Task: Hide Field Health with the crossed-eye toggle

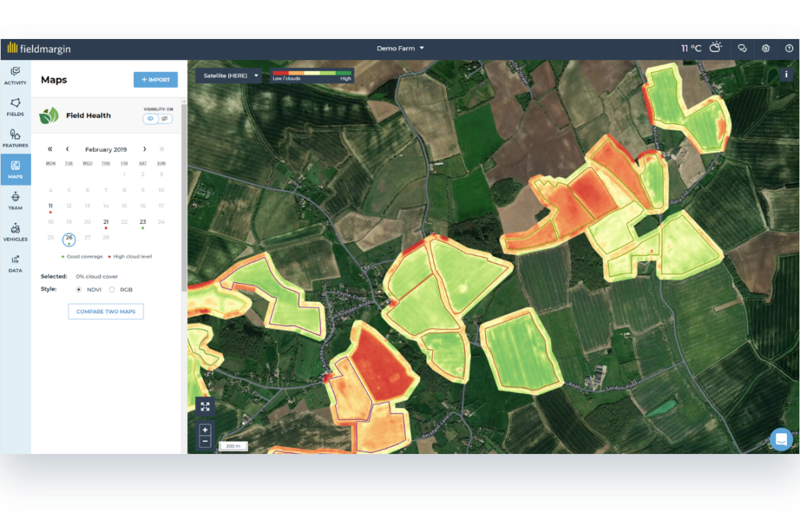Action: pyautogui.click(x=165, y=118)
